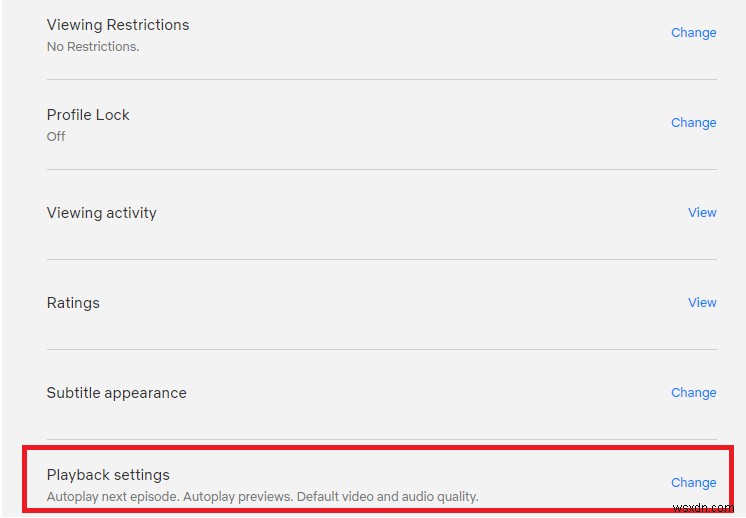The height and width of the screenshot is (518, 746).
Task: Select the Viewing Restrictions heading
Action: (118, 24)
